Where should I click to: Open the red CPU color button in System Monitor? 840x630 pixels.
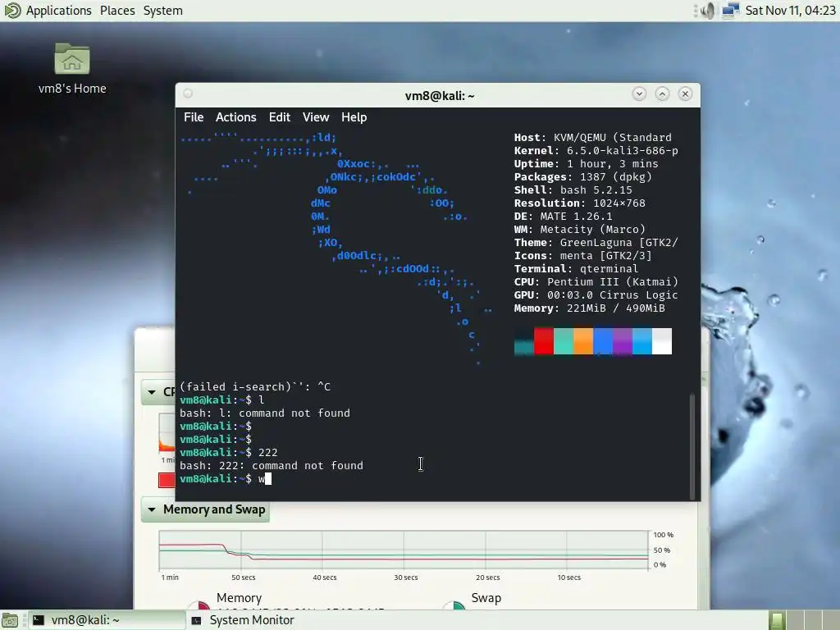tap(167, 480)
